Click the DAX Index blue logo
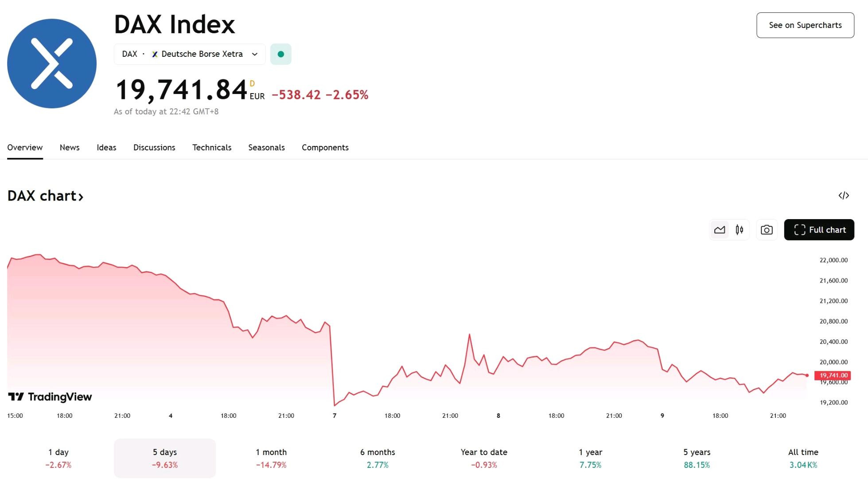The height and width of the screenshot is (479, 868). pos(52,63)
